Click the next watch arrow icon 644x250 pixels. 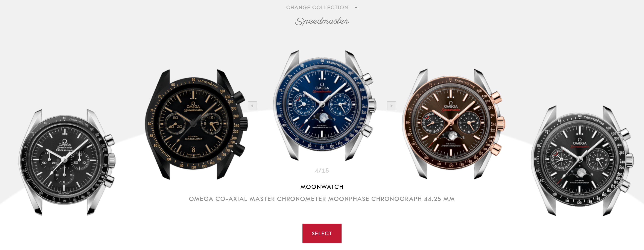click(392, 106)
